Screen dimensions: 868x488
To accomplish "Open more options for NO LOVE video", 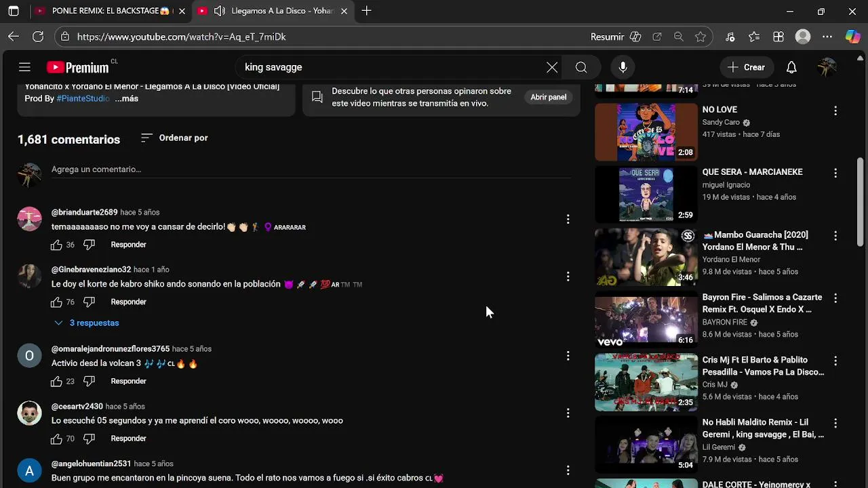I will click(x=835, y=110).
